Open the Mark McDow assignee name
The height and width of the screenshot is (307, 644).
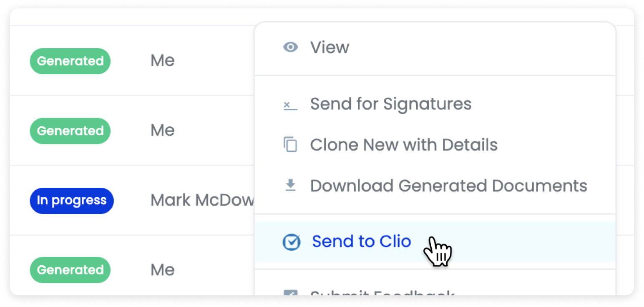point(202,200)
